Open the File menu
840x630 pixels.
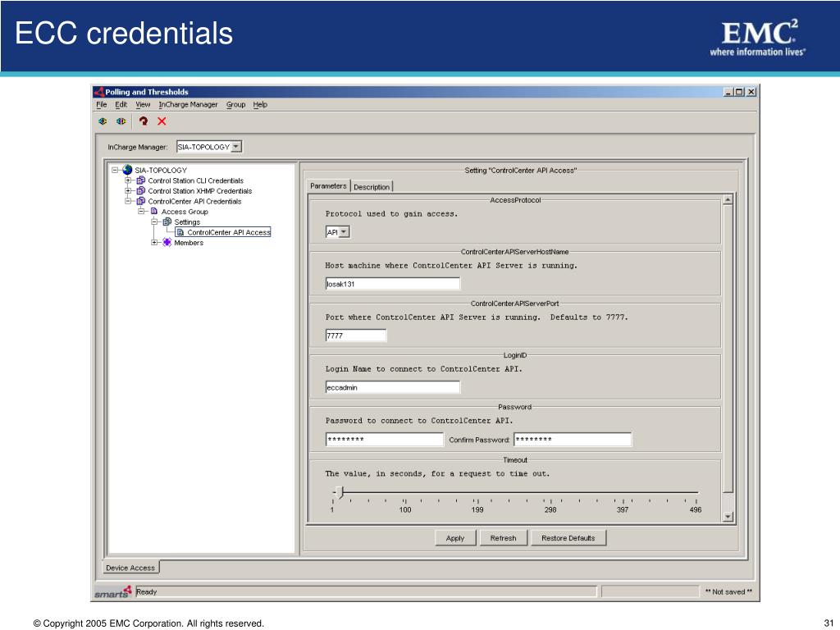pyautogui.click(x=102, y=104)
